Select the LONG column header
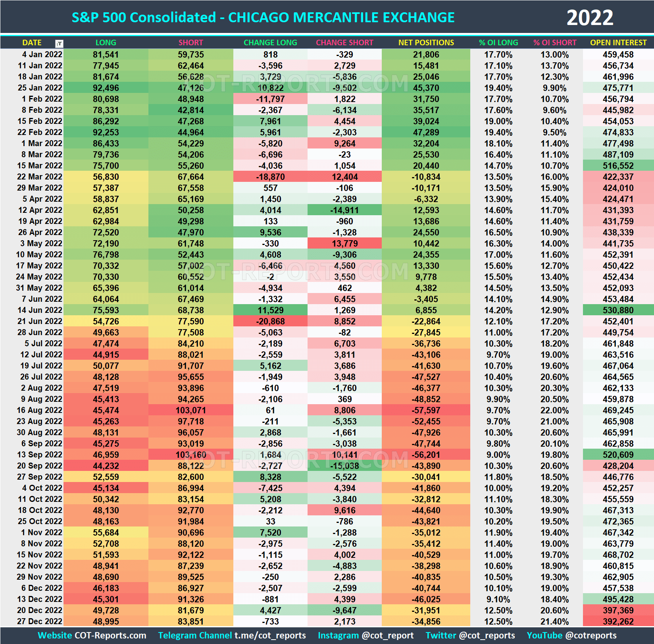This screenshot has width=654, height=644. [x=106, y=42]
